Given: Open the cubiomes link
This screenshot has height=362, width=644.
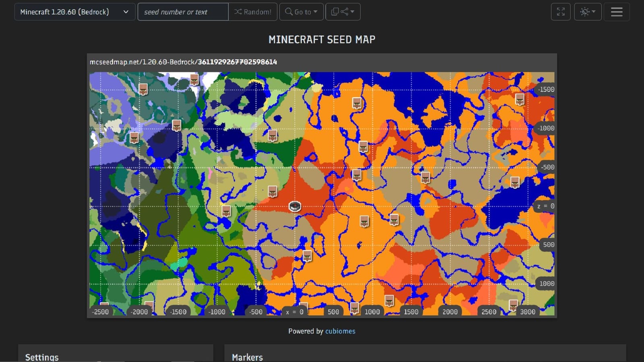Looking at the screenshot, I should [x=340, y=331].
